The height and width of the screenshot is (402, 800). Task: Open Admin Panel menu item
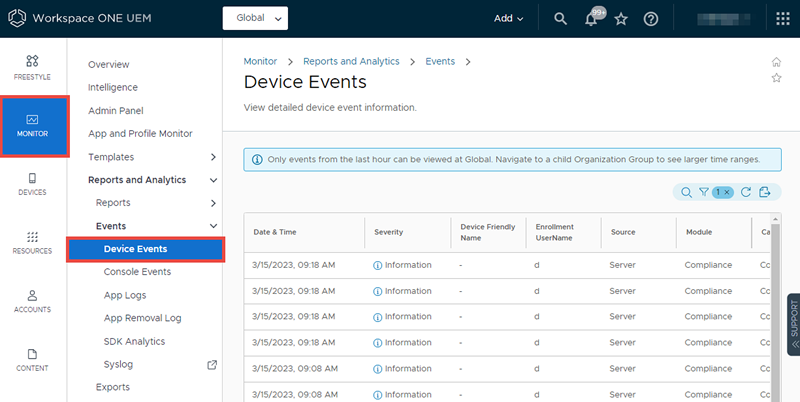point(116,110)
